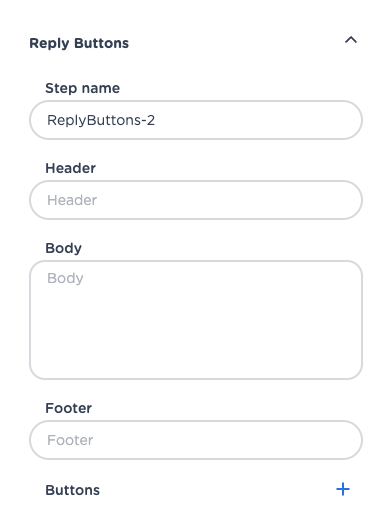The height and width of the screenshot is (528, 391).
Task: Click inside the Body text area
Action: pos(196,320)
